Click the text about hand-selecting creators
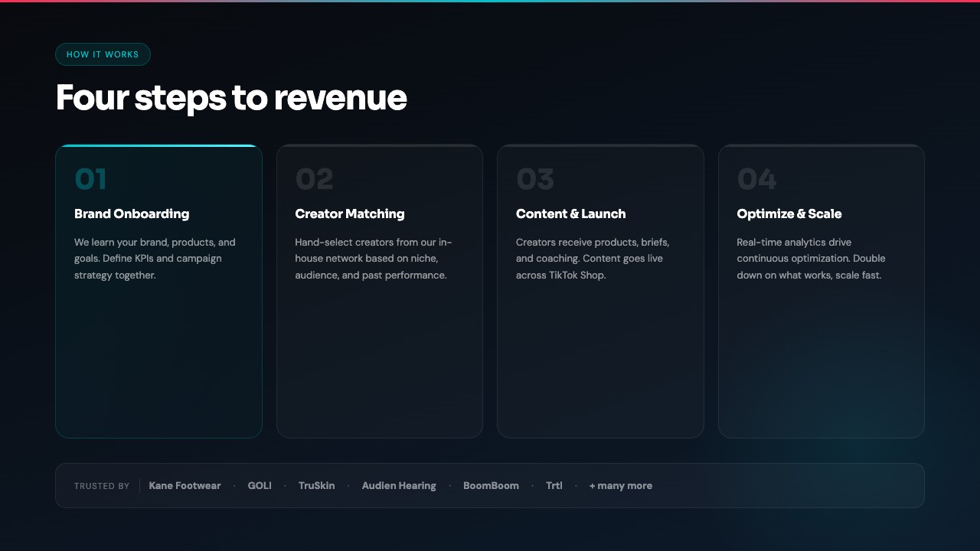Image resolution: width=980 pixels, height=551 pixels. (374, 259)
